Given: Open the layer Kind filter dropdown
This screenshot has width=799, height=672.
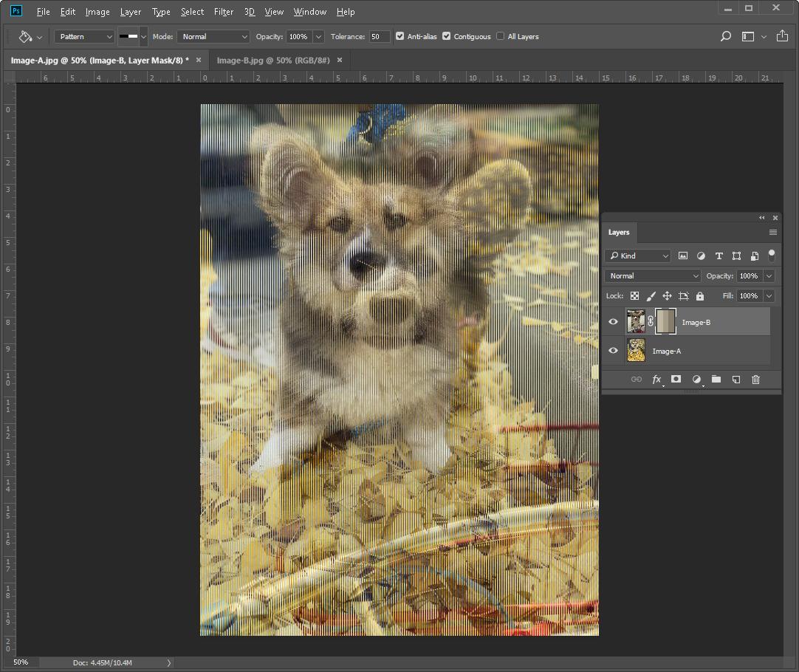Looking at the screenshot, I should (638, 256).
